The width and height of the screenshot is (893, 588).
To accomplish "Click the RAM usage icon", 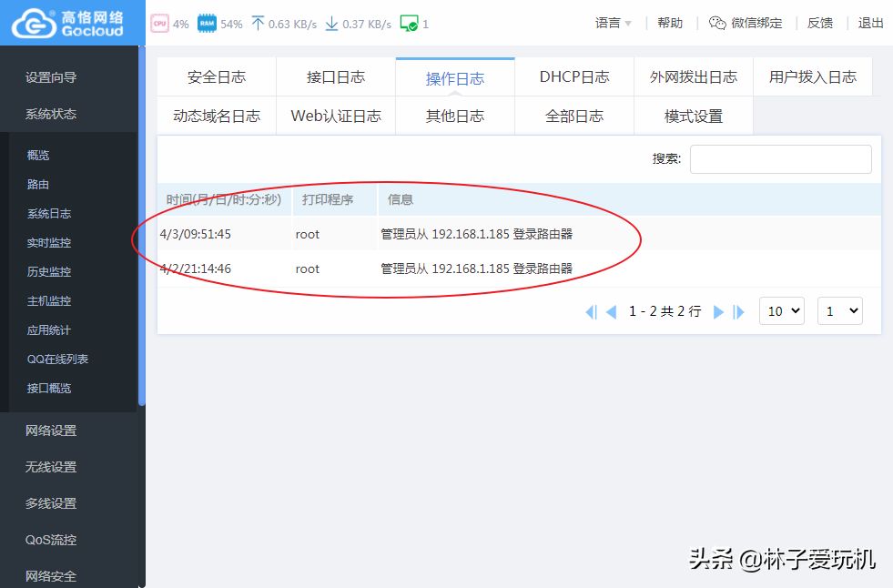I will (x=207, y=24).
